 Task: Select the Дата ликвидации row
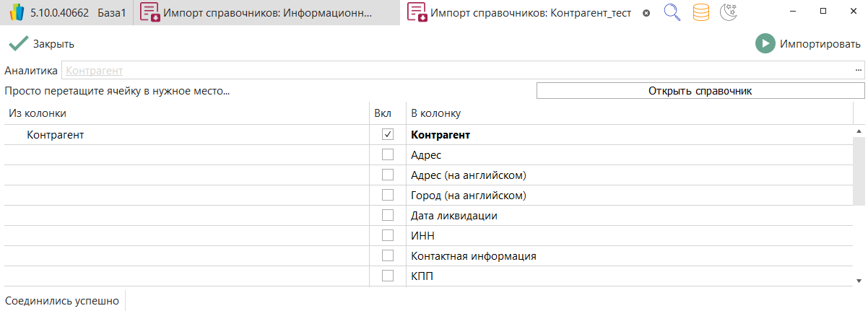tap(453, 216)
